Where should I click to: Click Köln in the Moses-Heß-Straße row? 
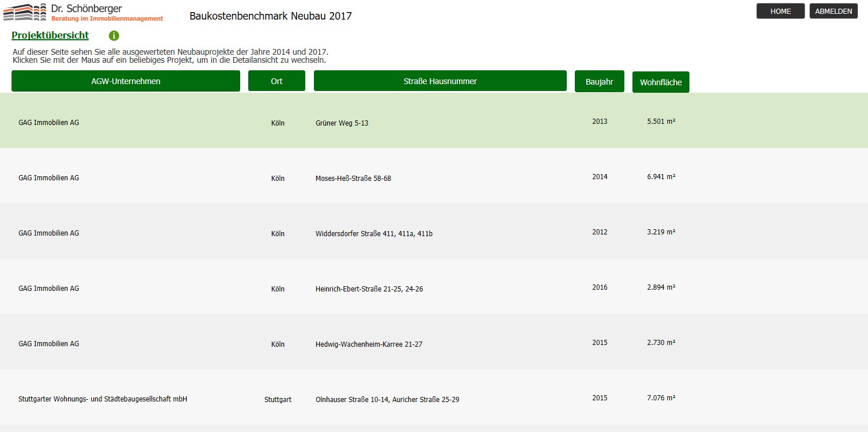(x=278, y=179)
